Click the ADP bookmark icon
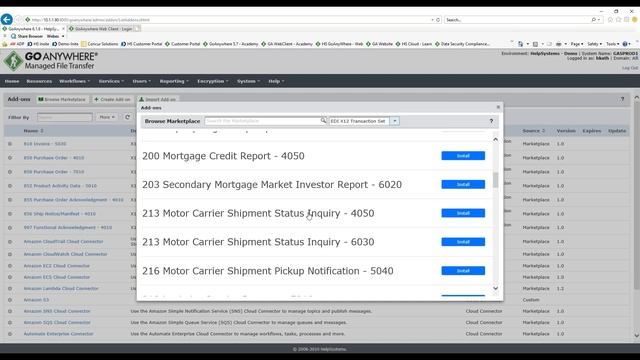This screenshot has width=640, height=360. click(x=13, y=44)
